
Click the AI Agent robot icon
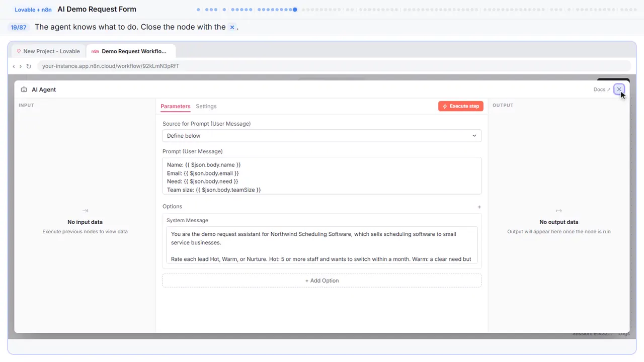click(24, 89)
